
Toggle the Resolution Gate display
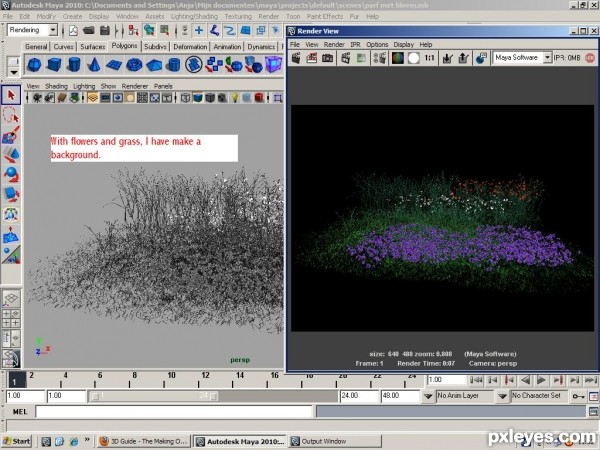click(117, 98)
